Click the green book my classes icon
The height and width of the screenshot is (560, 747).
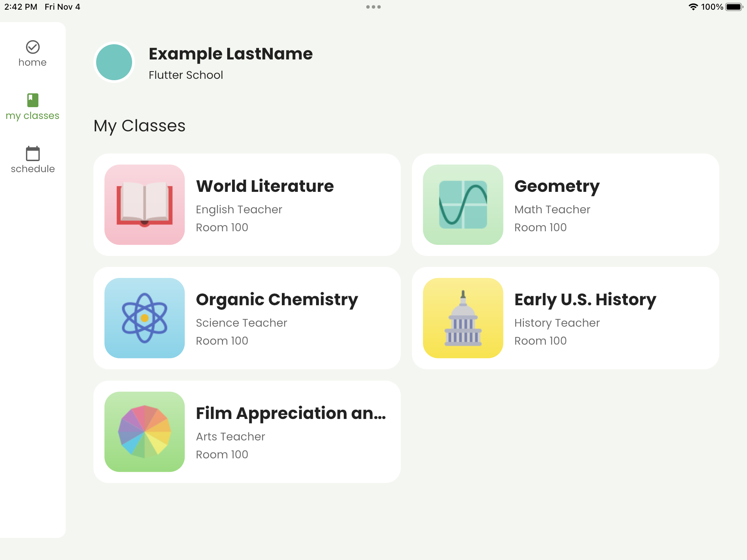click(x=33, y=100)
